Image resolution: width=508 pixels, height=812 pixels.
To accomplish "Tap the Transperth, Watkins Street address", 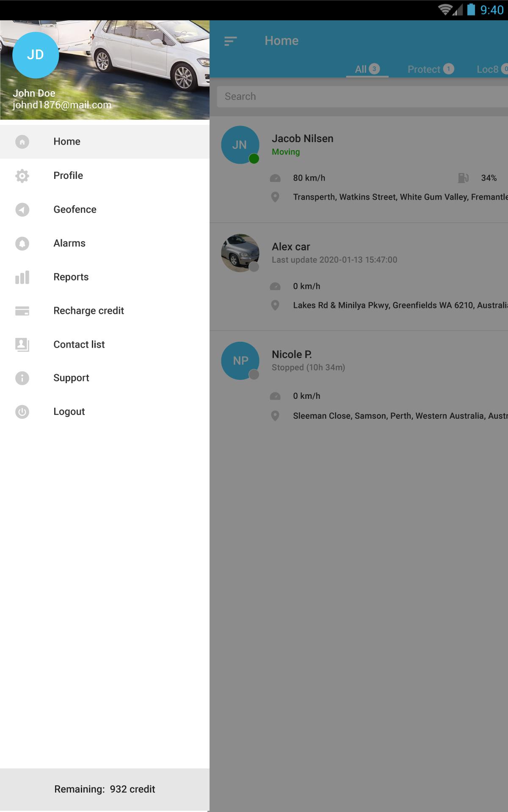I will (400, 197).
